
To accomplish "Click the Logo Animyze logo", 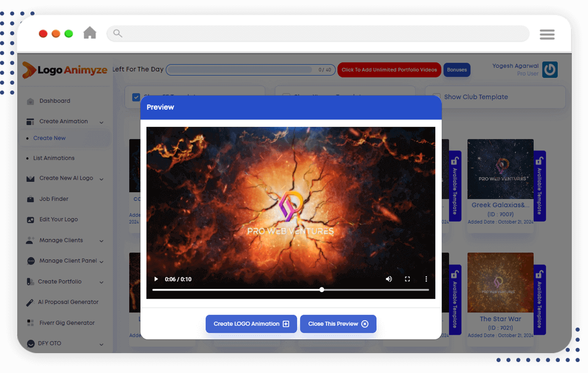I will point(65,70).
